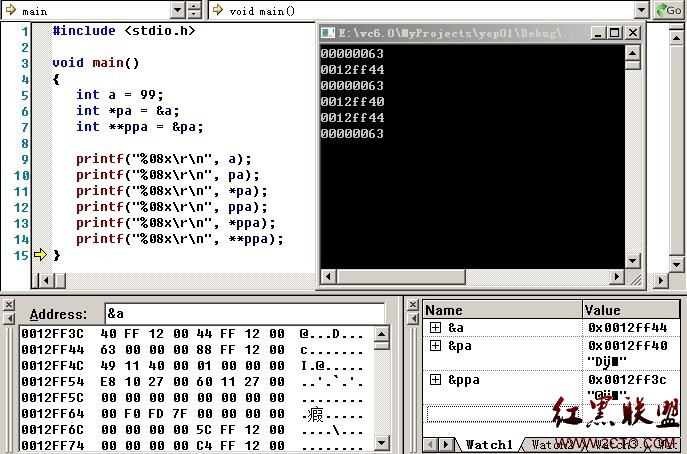Click the editor vertical scroll up arrow
This screenshot has height=454, width=687.
[676, 39]
